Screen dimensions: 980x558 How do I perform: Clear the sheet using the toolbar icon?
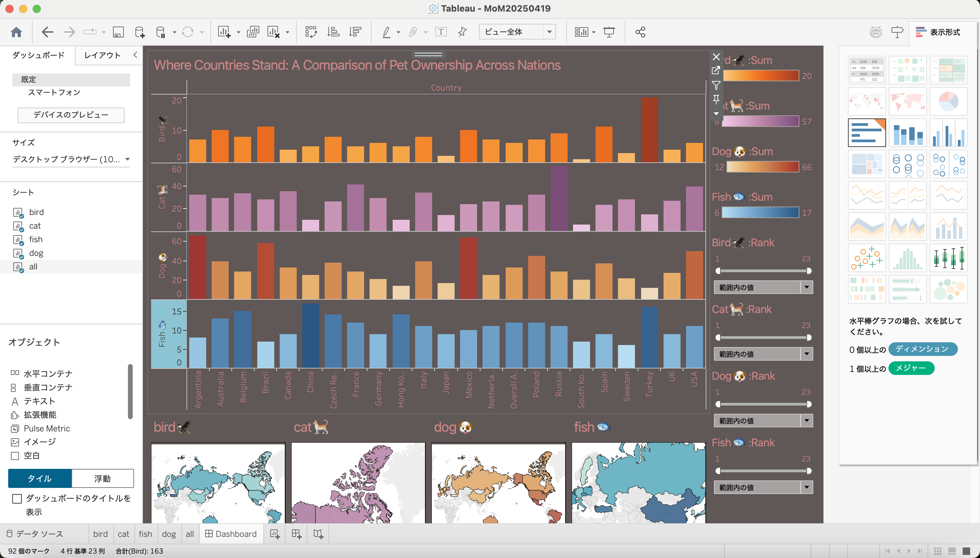pyautogui.click(x=274, y=32)
